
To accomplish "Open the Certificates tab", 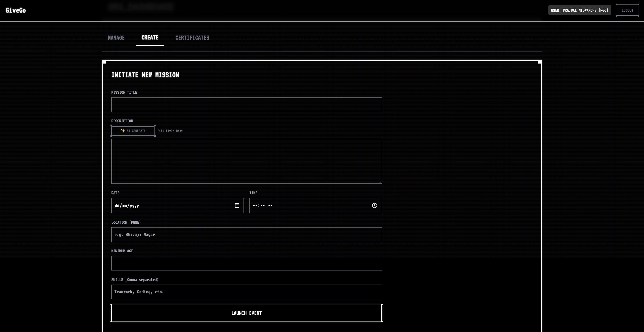I will [x=192, y=38].
